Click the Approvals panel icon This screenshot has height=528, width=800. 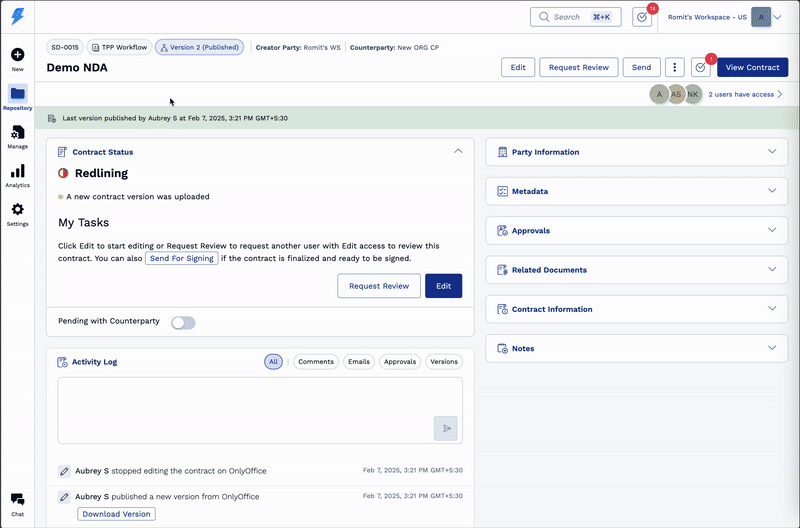coord(503,231)
